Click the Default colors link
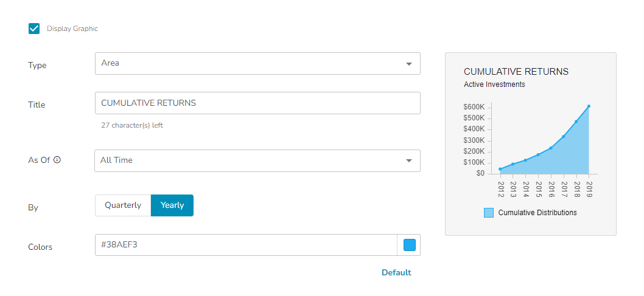The width and height of the screenshot is (644, 296). pos(396,272)
